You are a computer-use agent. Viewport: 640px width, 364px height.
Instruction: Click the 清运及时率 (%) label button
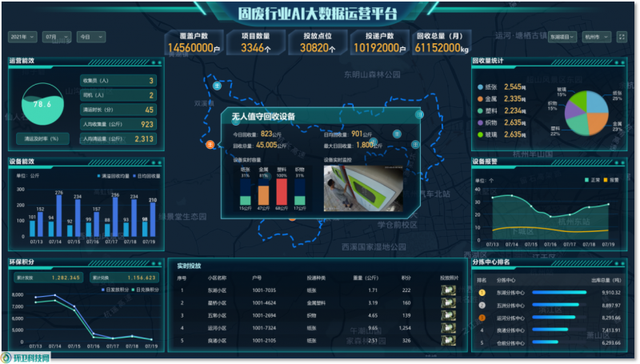pyautogui.click(x=42, y=138)
